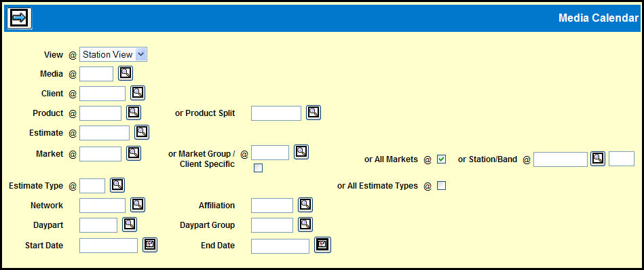This screenshot has height=270, width=644.
Task: Open the Media lookup search icon
Action: coord(126,73)
